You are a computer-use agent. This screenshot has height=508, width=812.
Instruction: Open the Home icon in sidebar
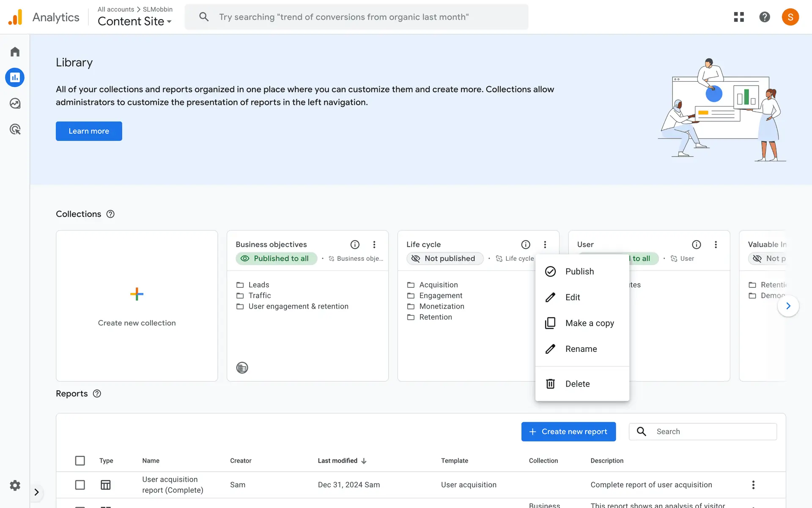coord(15,52)
